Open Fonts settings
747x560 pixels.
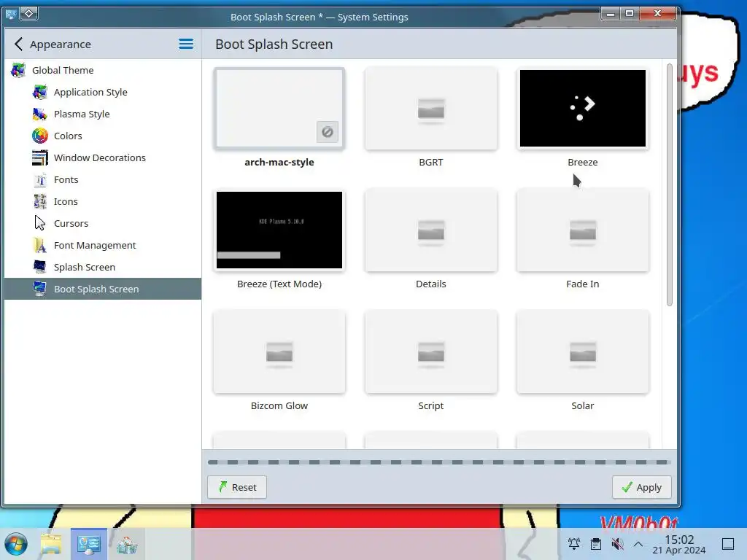click(x=102, y=179)
